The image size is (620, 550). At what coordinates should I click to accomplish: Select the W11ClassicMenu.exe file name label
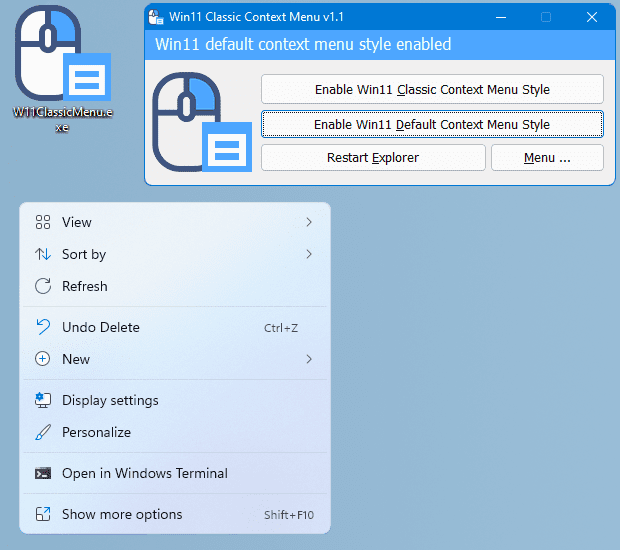[62, 119]
